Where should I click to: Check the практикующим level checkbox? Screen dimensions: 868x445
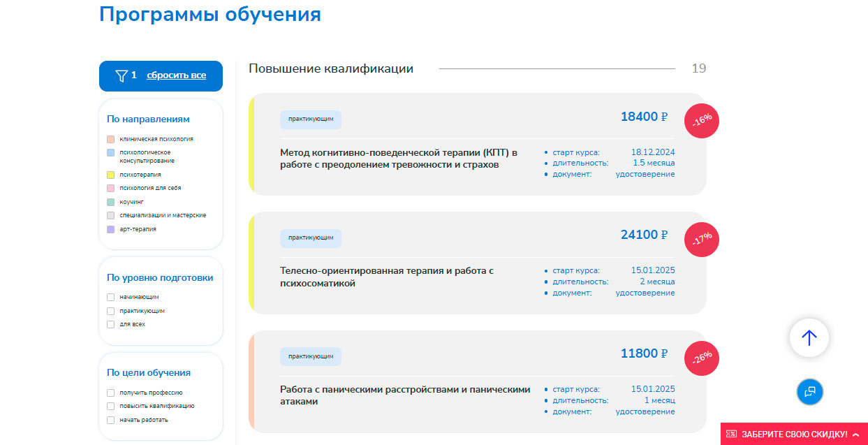pyautogui.click(x=110, y=311)
